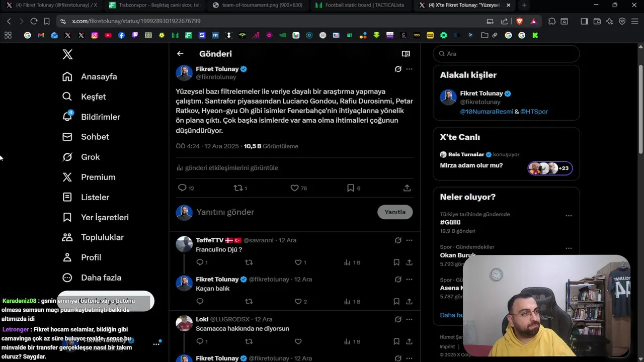Viewport: 644px width, 362px height.
Task: Open @HTSpor mention link
Action: pos(534,112)
